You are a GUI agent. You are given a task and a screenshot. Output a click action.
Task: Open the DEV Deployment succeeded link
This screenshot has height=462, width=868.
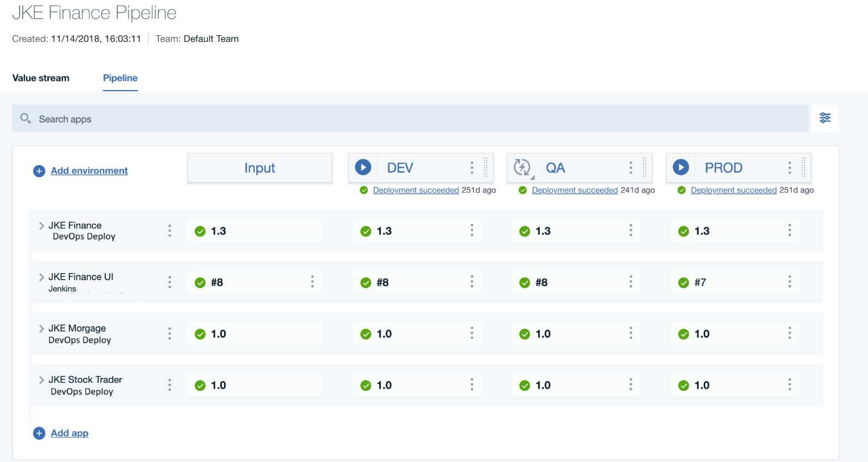416,190
